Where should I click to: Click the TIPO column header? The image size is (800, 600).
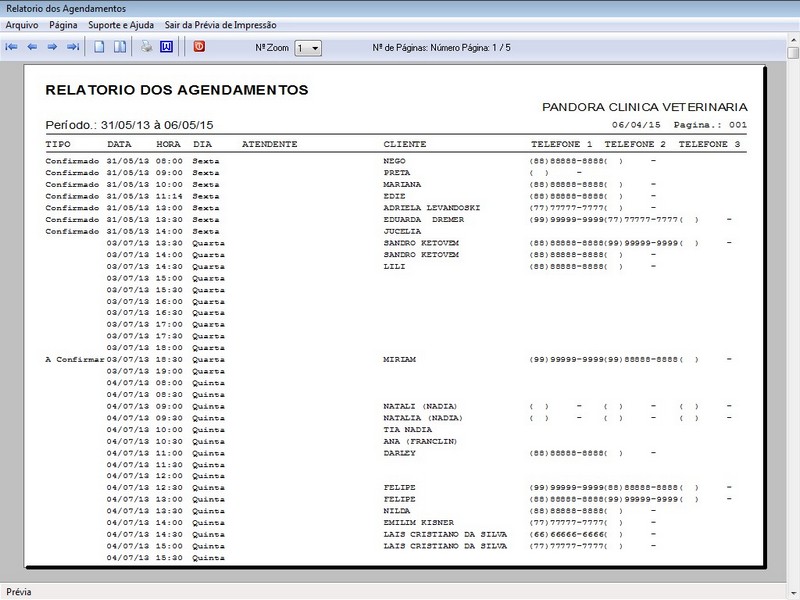click(x=58, y=144)
